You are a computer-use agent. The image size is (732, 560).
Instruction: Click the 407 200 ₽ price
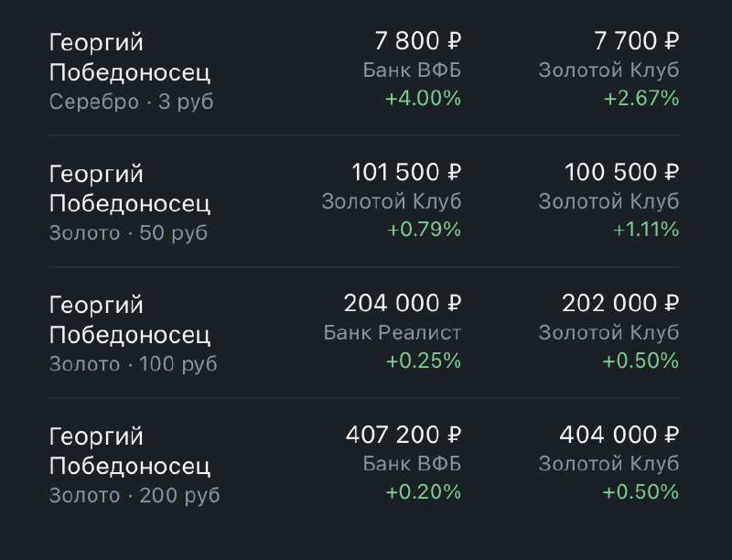[403, 434]
